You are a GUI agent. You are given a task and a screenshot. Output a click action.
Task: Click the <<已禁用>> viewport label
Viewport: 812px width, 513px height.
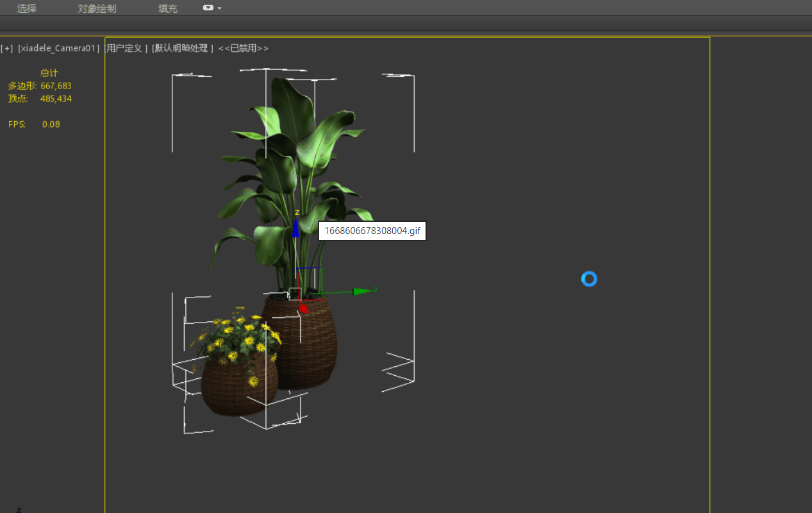[243, 48]
